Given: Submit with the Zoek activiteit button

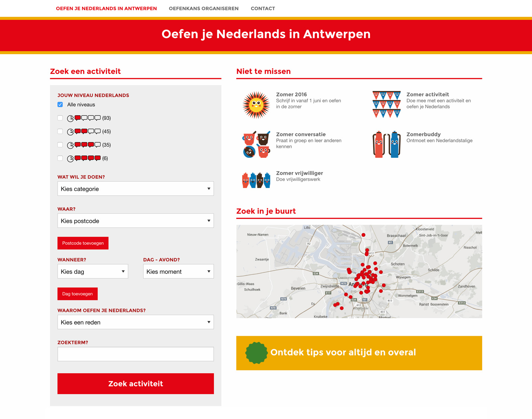Looking at the screenshot, I should point(136,384).
